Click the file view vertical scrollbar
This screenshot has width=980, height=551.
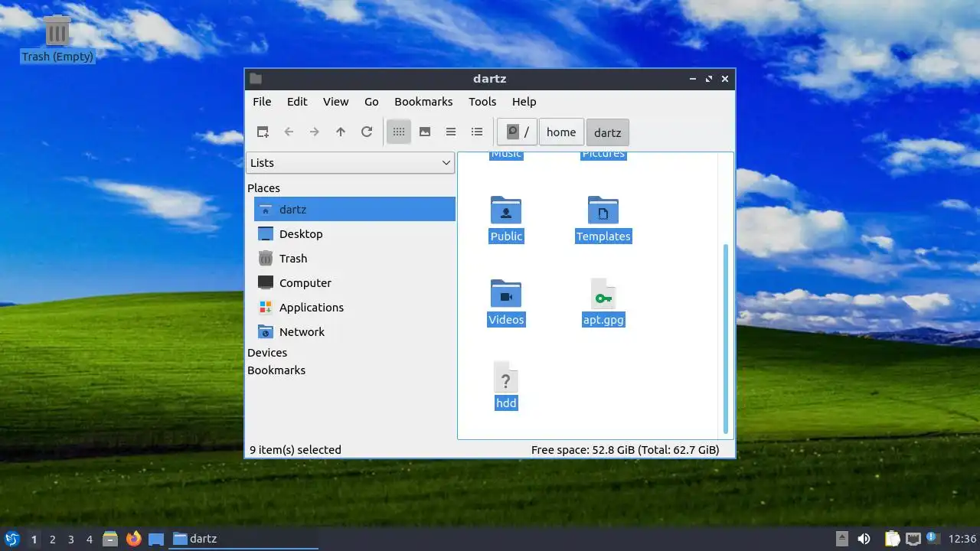(x=725, y=338)
